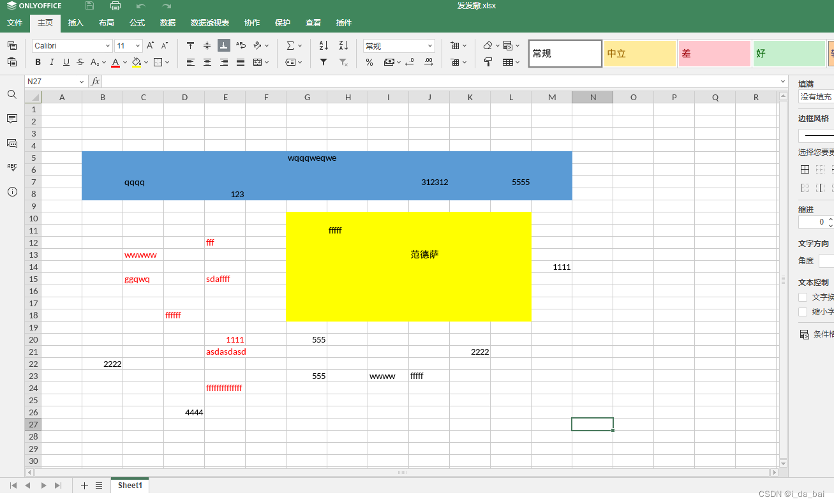Expand the fill color dropdown arrow
The width and height of the screenshot is (834, 504).
(x=146, y=63)
